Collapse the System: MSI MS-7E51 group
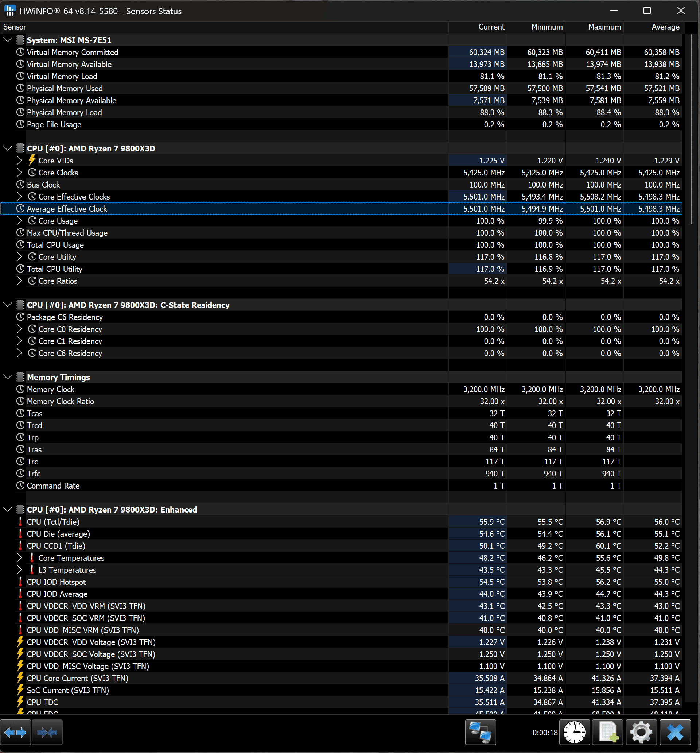The height and width of the screenshot is (753, 700). [8, 40]
